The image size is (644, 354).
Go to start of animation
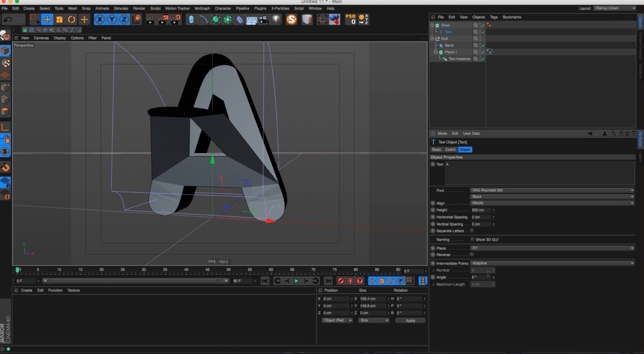(x=265, y=281)
